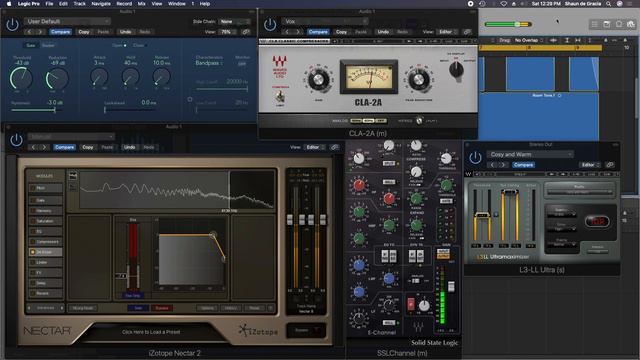The width and height of the screenshot is (640, 360).
Task: Adjust Lookahead slider in Noise Gate
Action: [x=131, y=110]
